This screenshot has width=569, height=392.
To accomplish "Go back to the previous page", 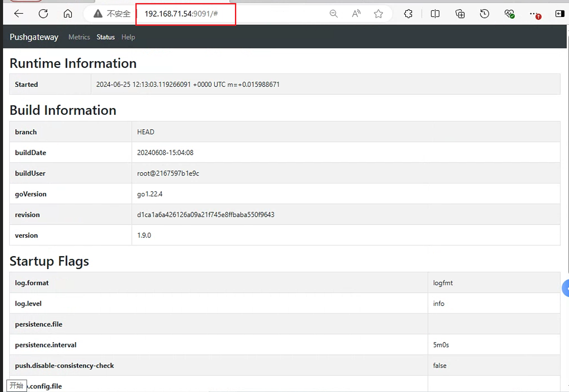I will click(x=19, y=14).
